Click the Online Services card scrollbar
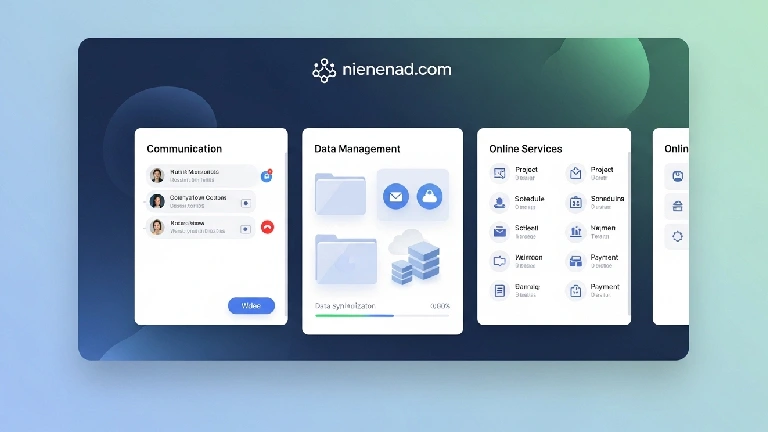768x432 pixels. 628,200
